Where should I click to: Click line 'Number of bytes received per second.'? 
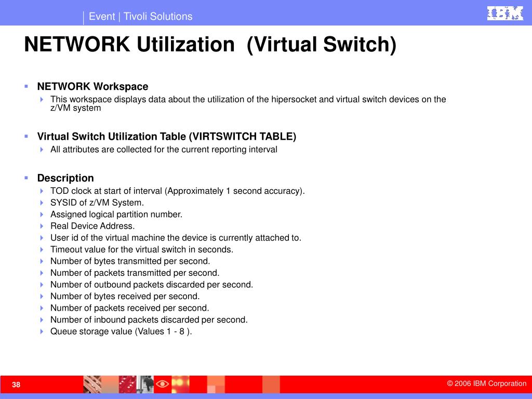pyautogui.click(x=125, y=296)
